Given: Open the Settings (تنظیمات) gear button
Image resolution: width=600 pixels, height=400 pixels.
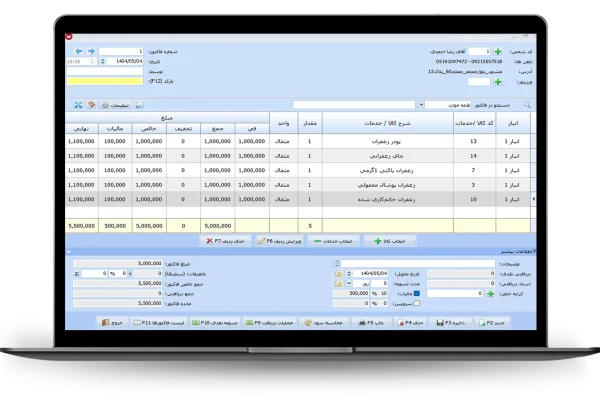Looking at the screenshot, I should coord(115,105).
